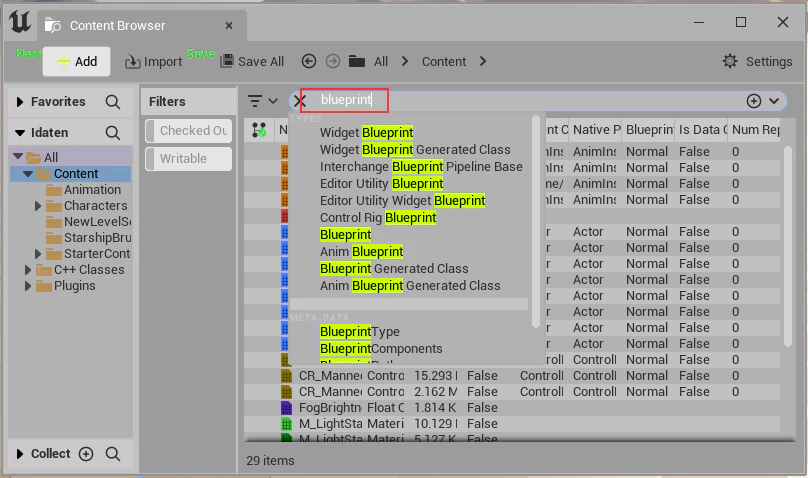Collapse the Content folder node
The image size is (808, 478).
click(x=28, y=174)
